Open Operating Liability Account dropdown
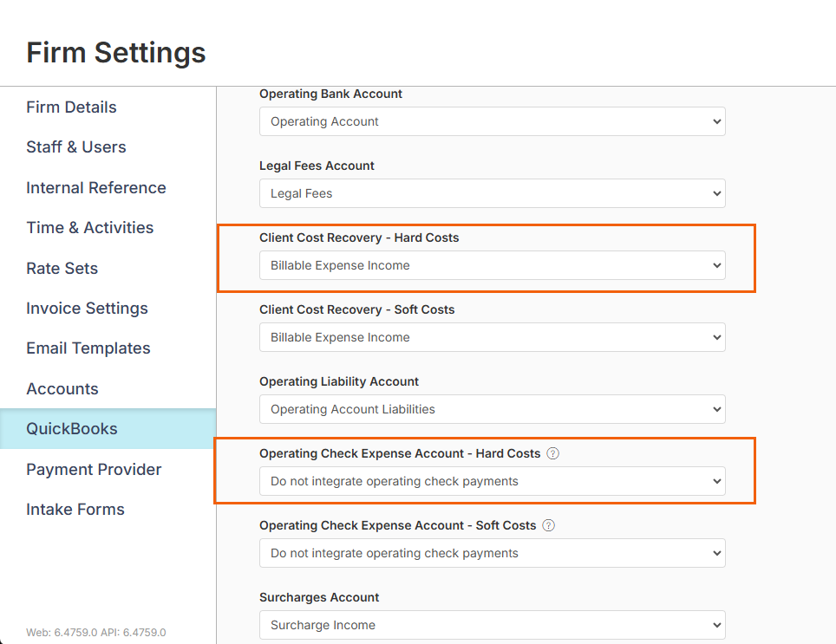This screenshot has width=836, height=644. (492, 409)
